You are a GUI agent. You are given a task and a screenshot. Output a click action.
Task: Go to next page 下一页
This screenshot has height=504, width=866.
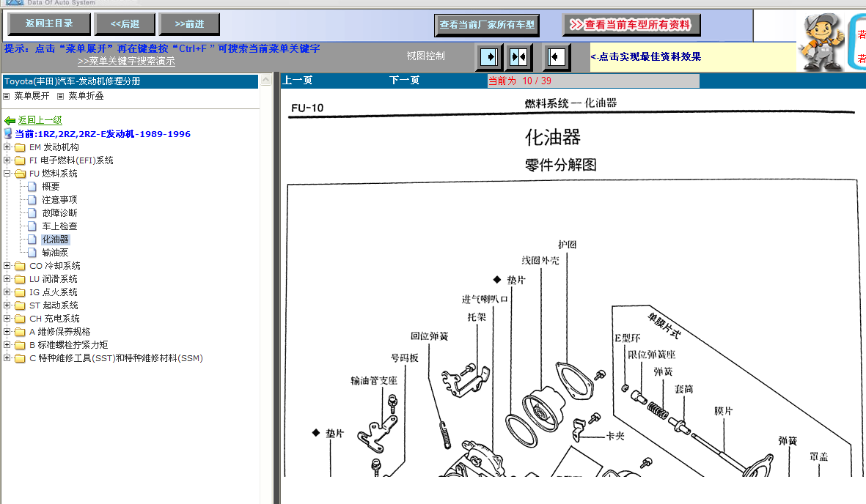coord(404,81)
